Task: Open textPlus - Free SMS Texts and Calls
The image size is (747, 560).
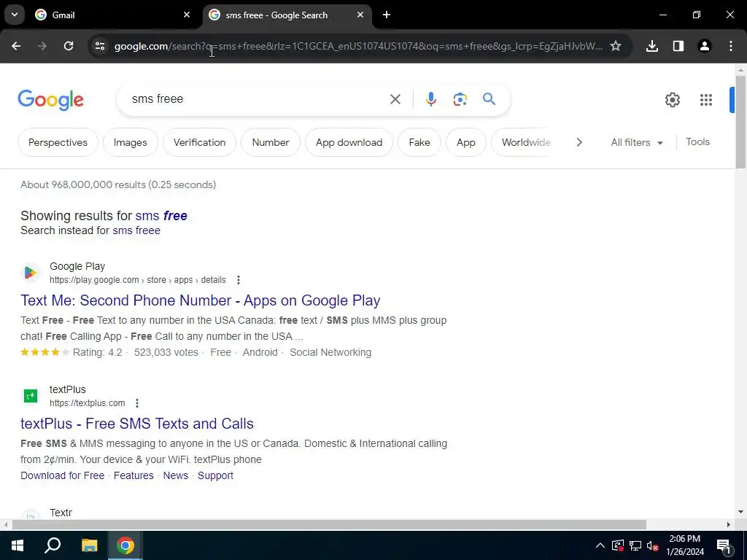Action: [136, 424]
